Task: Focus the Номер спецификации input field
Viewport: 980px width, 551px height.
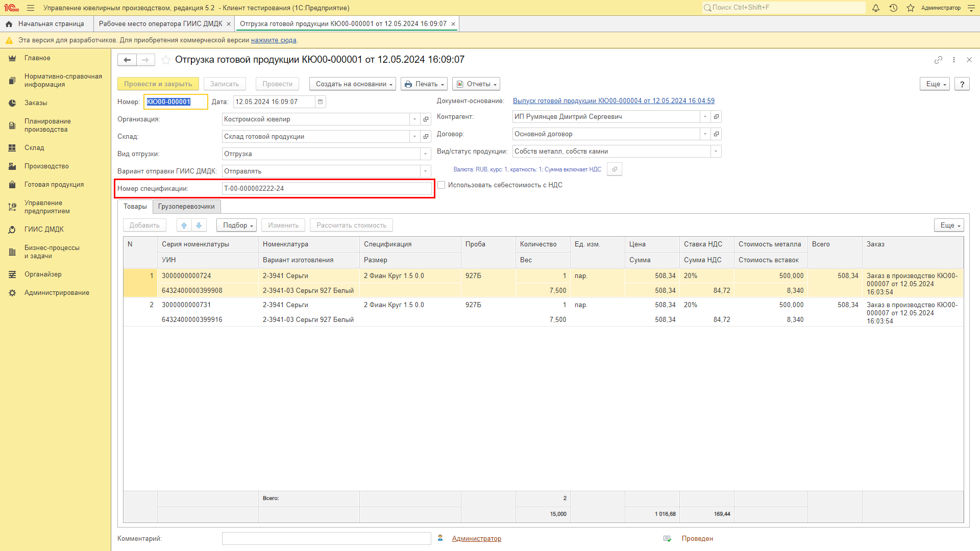Action: pyautogui.click(x=327, y=188)
